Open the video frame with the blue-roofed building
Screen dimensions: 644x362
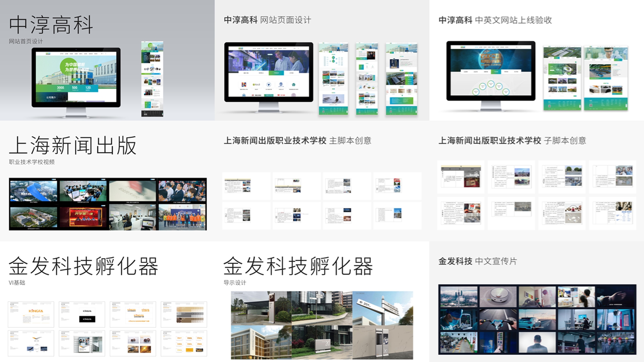coord(34,191)
